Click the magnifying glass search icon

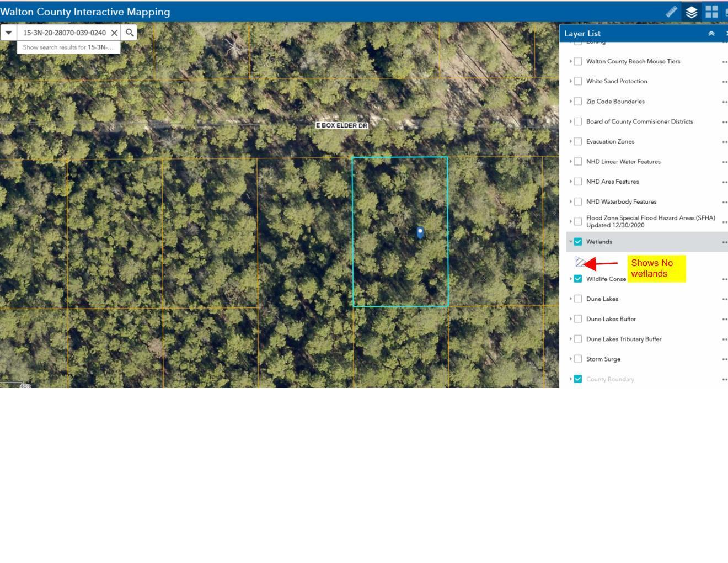pyautogui.click(x=129, y=33)
